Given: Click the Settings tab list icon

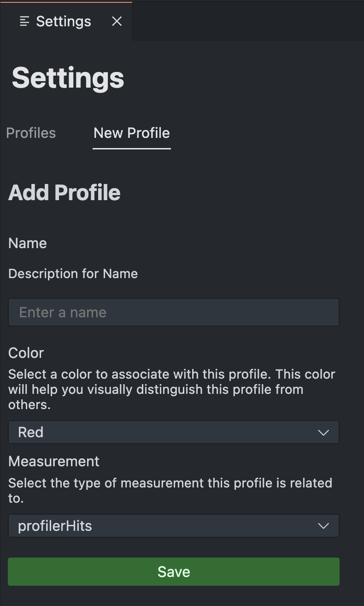Looking at the screenshot, I should tap(24, 21).
